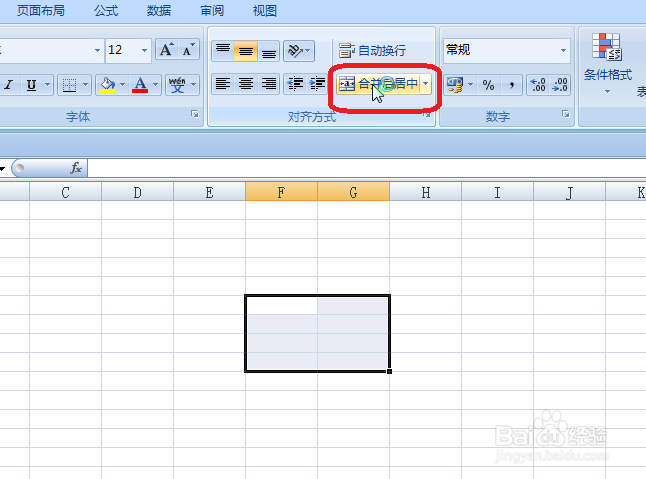
Task: Open the font name dropdown arrow
Action: [x=97, y=50]
